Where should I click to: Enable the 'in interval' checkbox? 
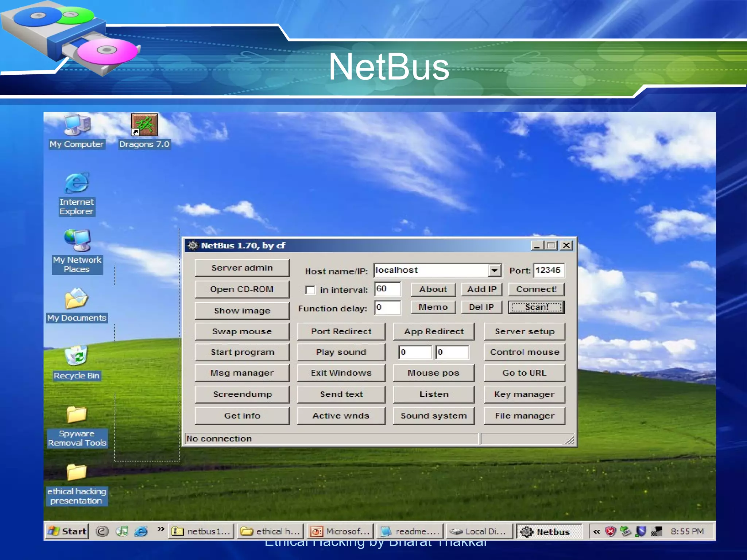point(310,290)
